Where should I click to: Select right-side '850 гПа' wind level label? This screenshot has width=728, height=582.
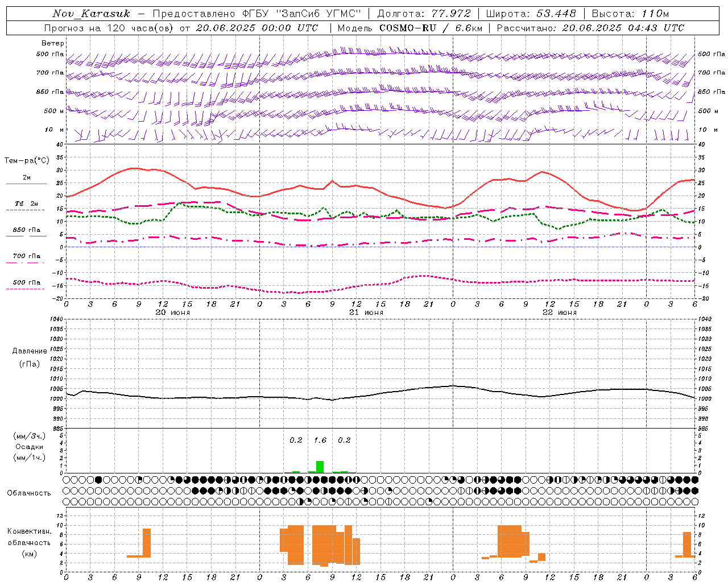[x=712, y=92]
